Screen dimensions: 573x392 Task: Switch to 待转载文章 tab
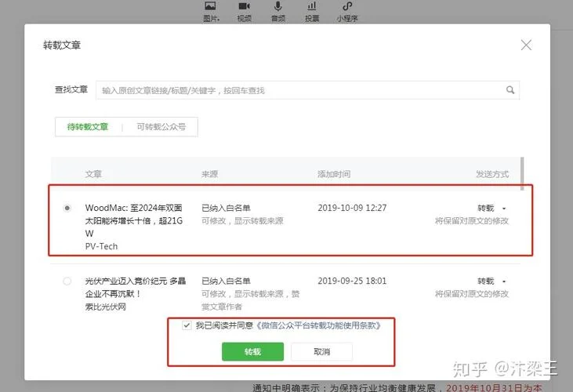click(x=88, y=127)
